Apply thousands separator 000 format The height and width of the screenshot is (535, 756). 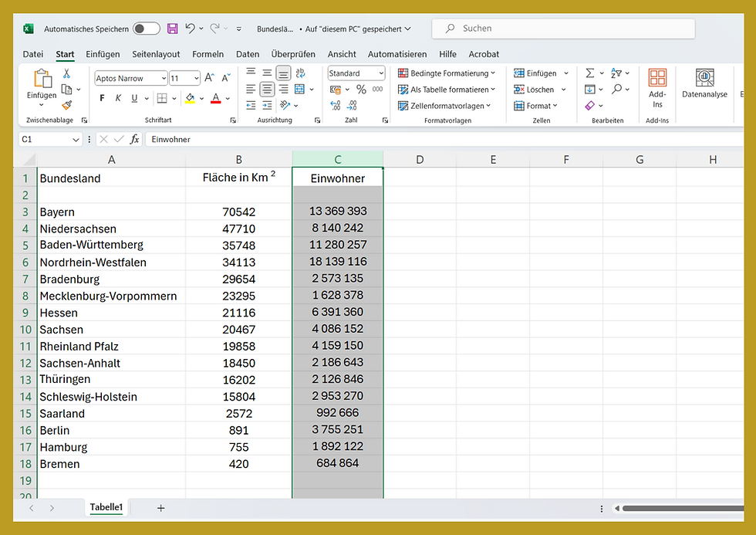[x=377, y=90]
